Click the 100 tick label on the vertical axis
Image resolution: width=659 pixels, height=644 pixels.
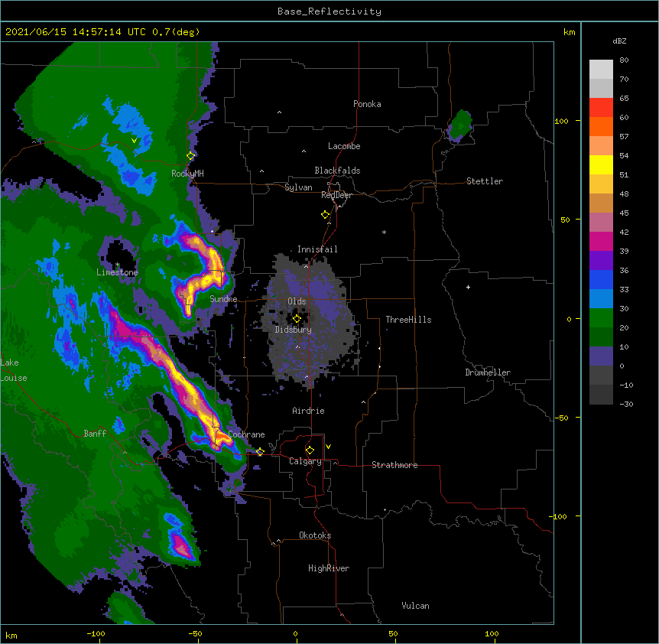point(561,121)
